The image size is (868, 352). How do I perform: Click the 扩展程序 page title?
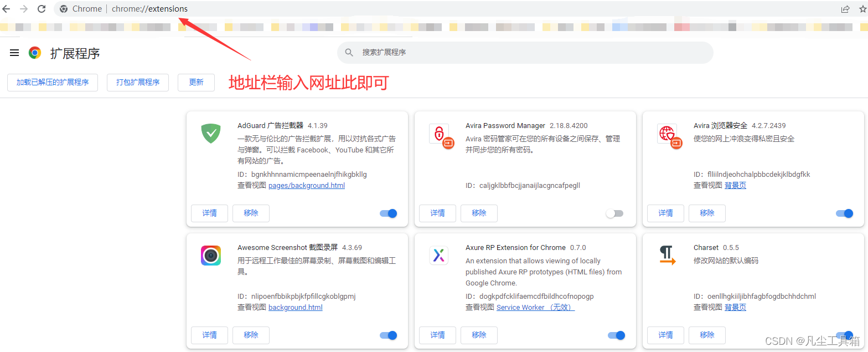point(75,53)
